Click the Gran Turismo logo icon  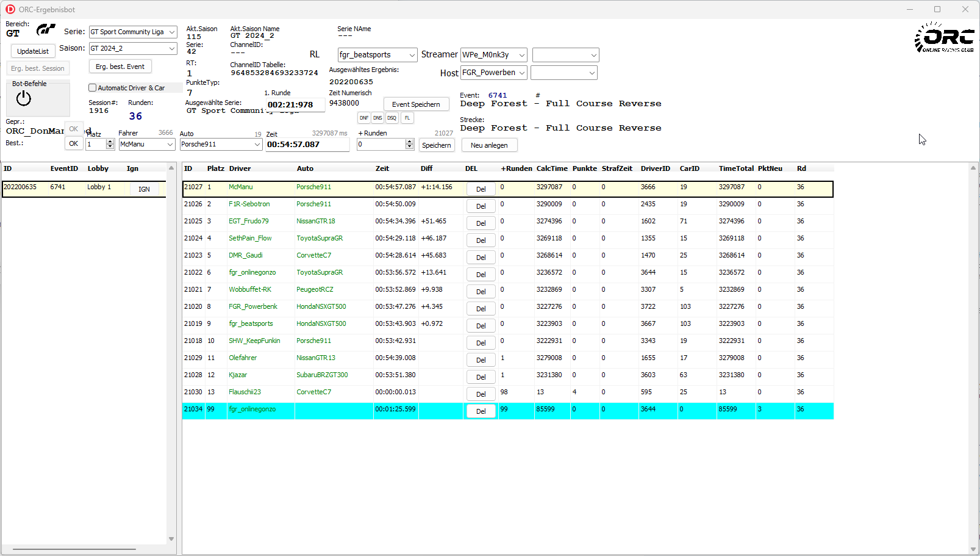point(46,30)
